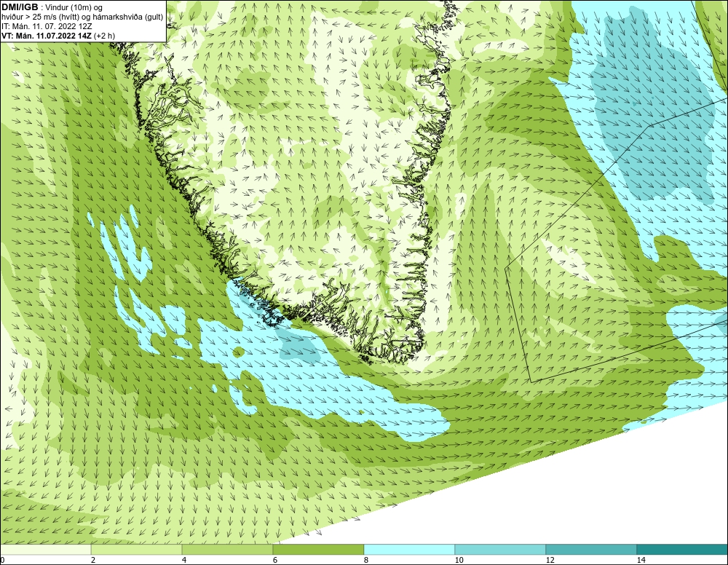Screen dimensions: 728x565
Task: Click the 6–8 m/s olive green legend swatch
Action: (x=319, y=550)
